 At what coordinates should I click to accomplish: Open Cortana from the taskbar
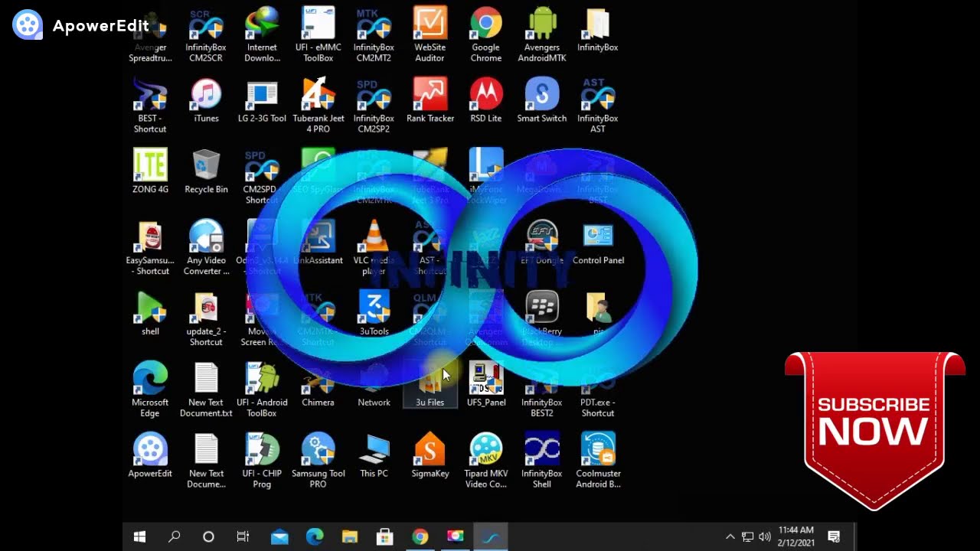point(208,536)
